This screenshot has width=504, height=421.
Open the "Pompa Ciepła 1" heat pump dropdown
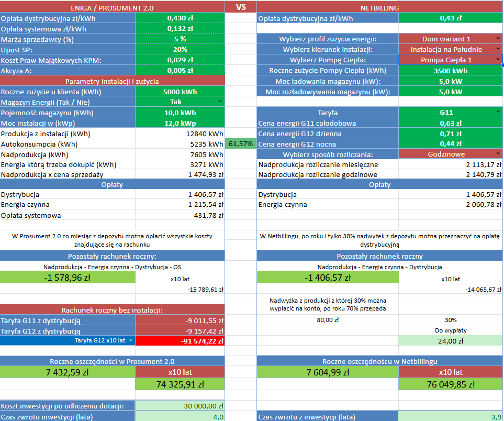click(498, 60)
